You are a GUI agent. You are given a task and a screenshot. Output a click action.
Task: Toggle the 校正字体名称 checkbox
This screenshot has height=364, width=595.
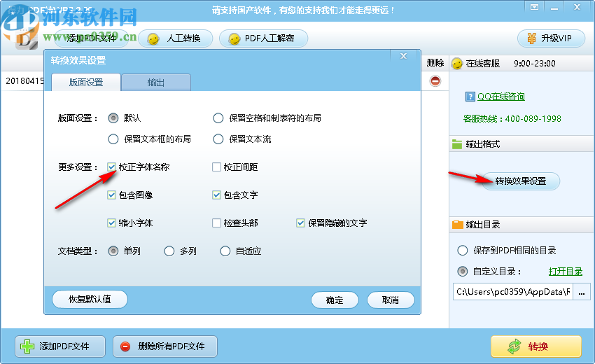[111, 167]
